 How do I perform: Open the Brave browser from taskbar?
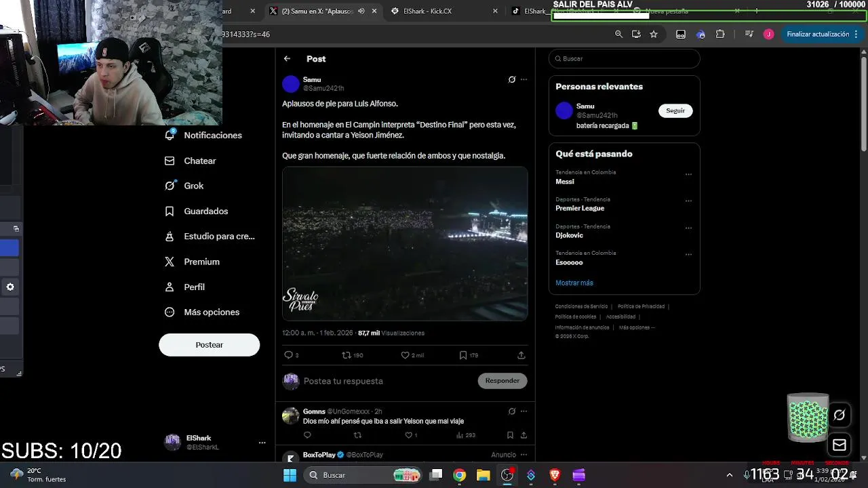coord(555,475)
